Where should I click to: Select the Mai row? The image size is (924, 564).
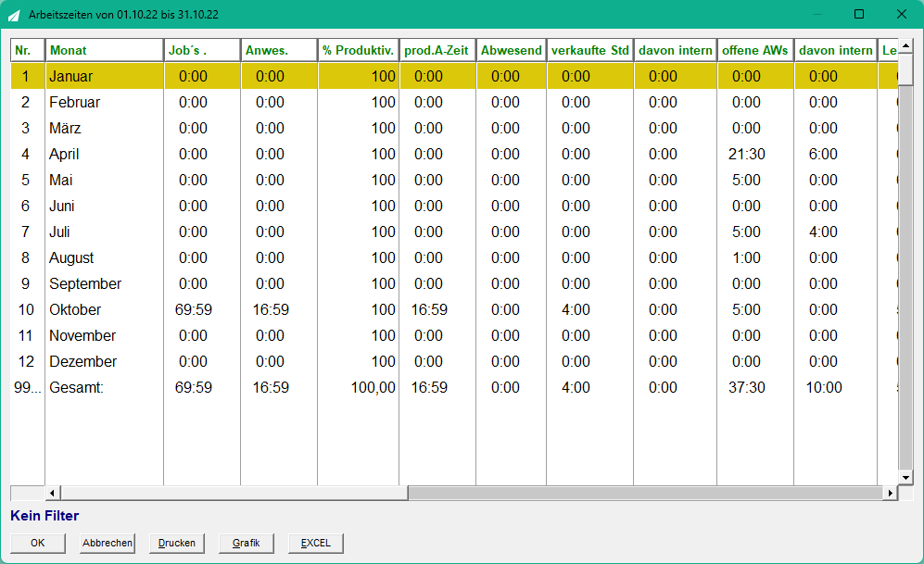coord(454,180)
